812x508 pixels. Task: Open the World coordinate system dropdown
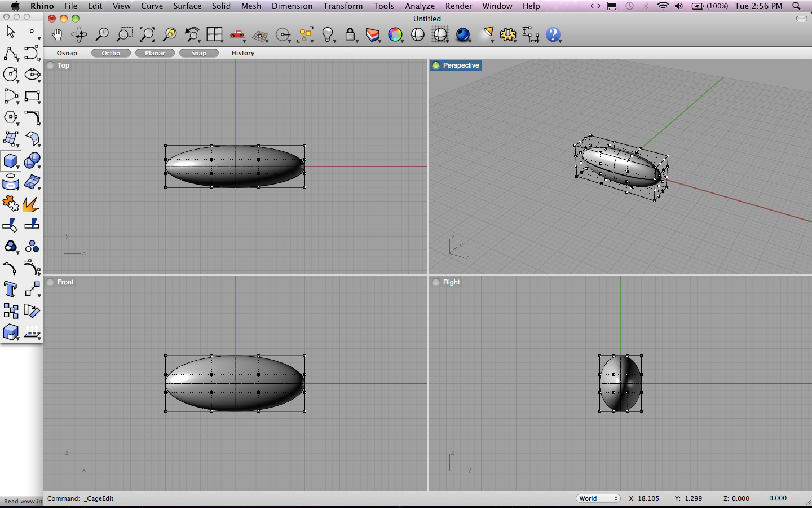point(598,498)
